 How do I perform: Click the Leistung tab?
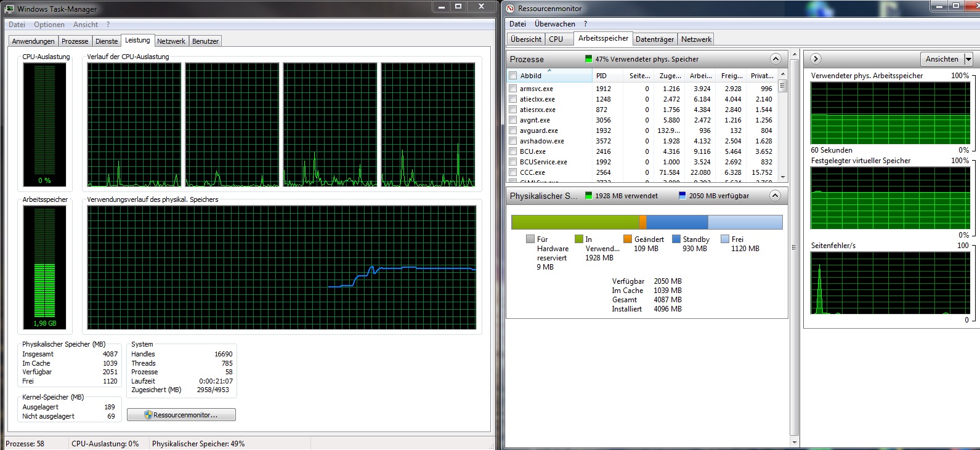coord(137,40)
